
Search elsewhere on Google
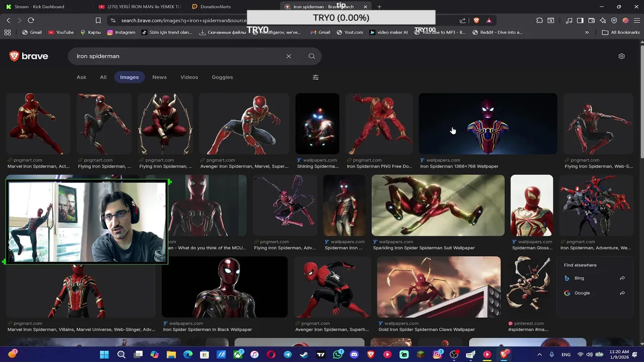point(594,293)
